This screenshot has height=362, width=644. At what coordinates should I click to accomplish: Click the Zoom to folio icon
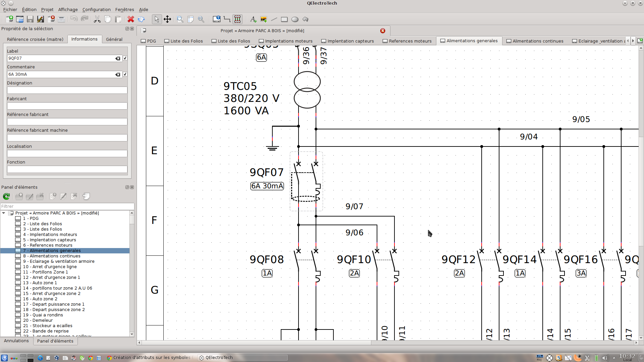pos(191,19)
